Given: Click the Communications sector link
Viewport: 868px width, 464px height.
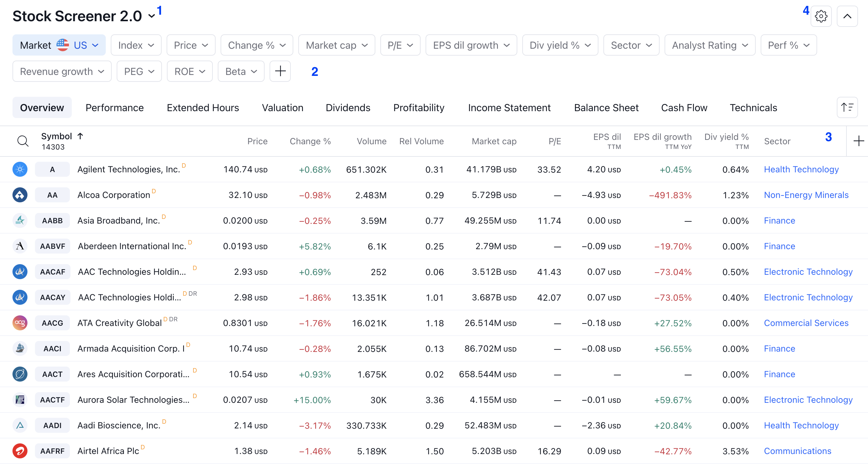Looking at the screenshot, I should (x=797, y=451).
